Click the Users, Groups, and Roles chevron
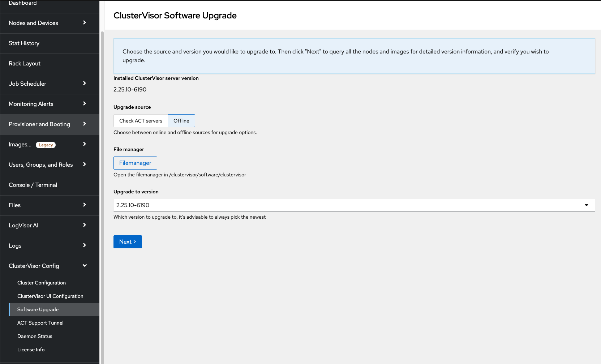The height and width of the screenshot is (364, 601). (85, 164)
